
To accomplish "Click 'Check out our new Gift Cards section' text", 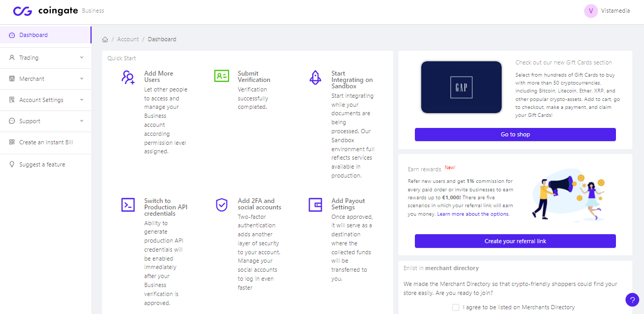I will pos(564,62).
